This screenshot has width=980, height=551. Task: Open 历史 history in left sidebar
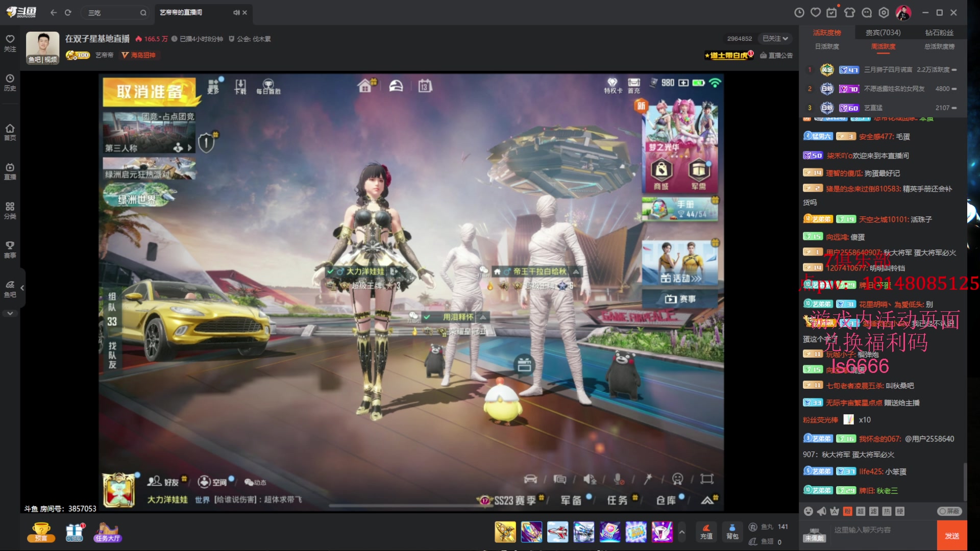pos(10,82)
